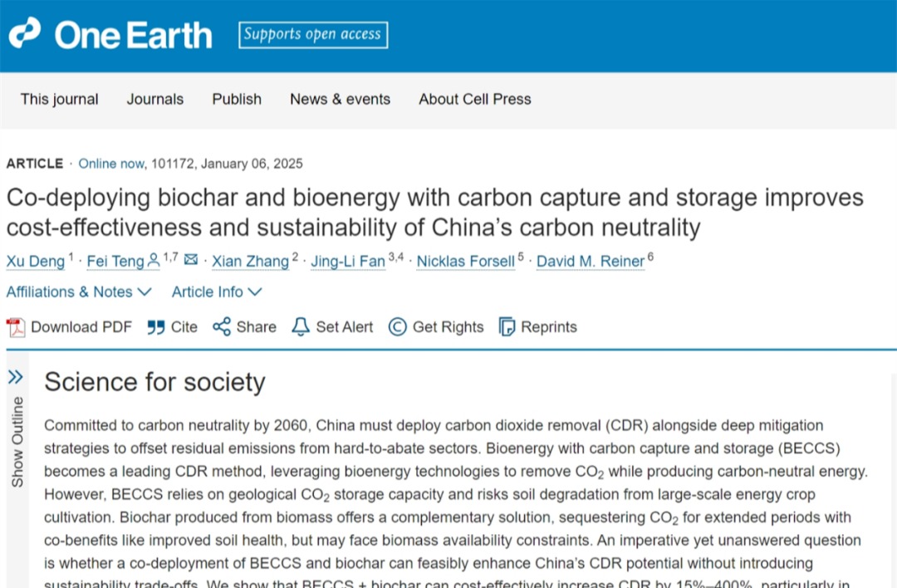Click the Supports open access badge
Viewport: 897px width, 588px height.
[313, 35]
